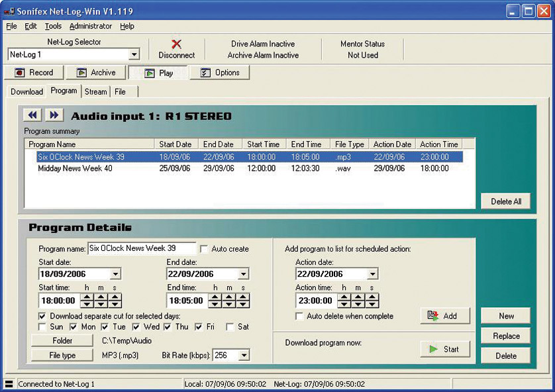Switch to the Stream tab
This screenshot has height=392, width=555.
click(x=95, y=91)
